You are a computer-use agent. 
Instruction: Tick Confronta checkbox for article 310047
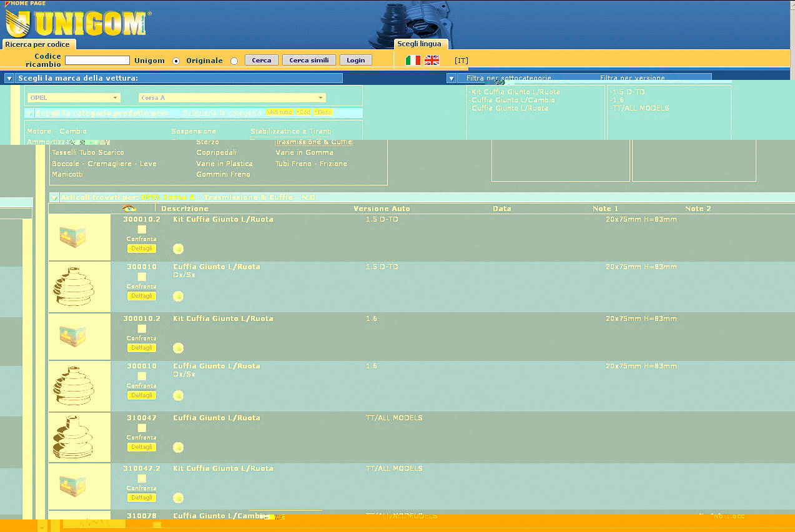142,428
